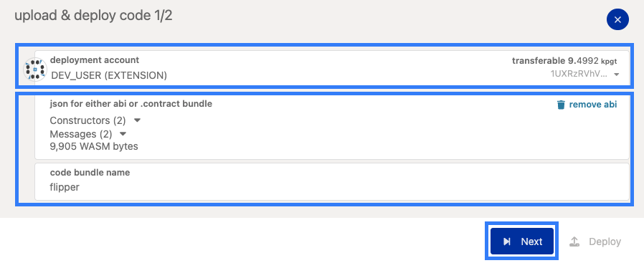Click the Constructors (2) label
The height and width of the screenshot is (263, 644).
[87, 120]
